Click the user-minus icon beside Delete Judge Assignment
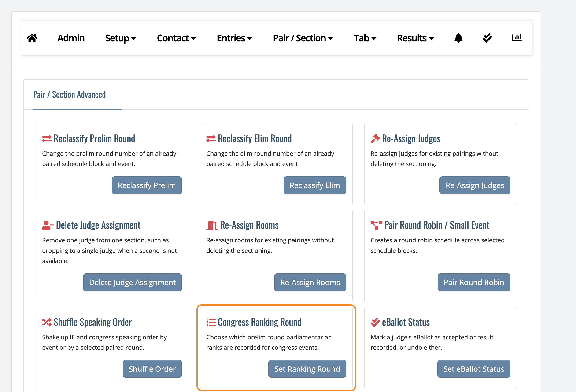The image size is (576, 392). tap(48, 225)
